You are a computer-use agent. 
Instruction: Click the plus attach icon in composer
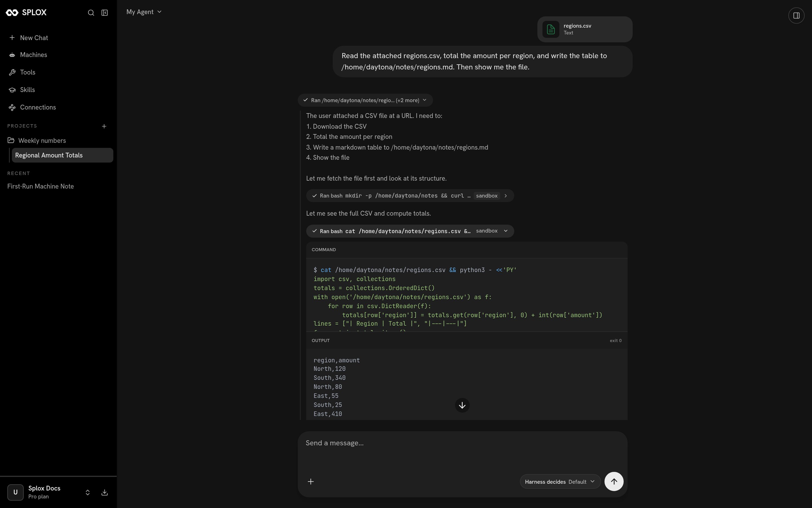click(x=311, y=481)
